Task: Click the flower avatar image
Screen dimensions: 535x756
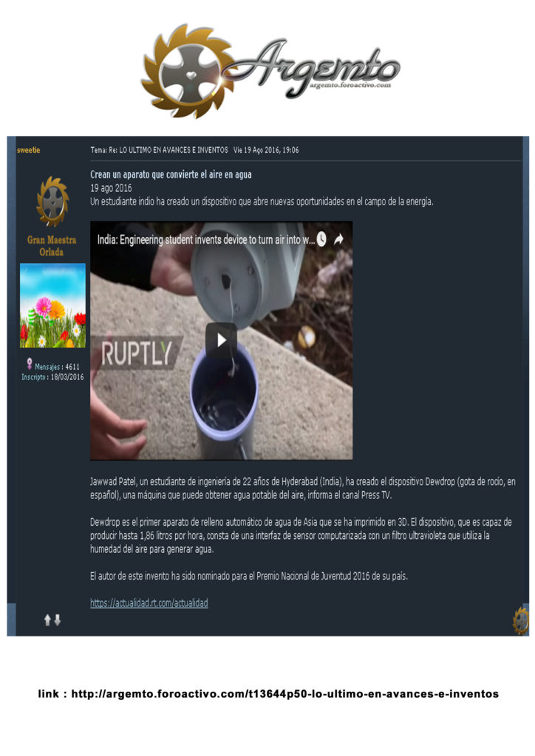Action: (52, 305)
